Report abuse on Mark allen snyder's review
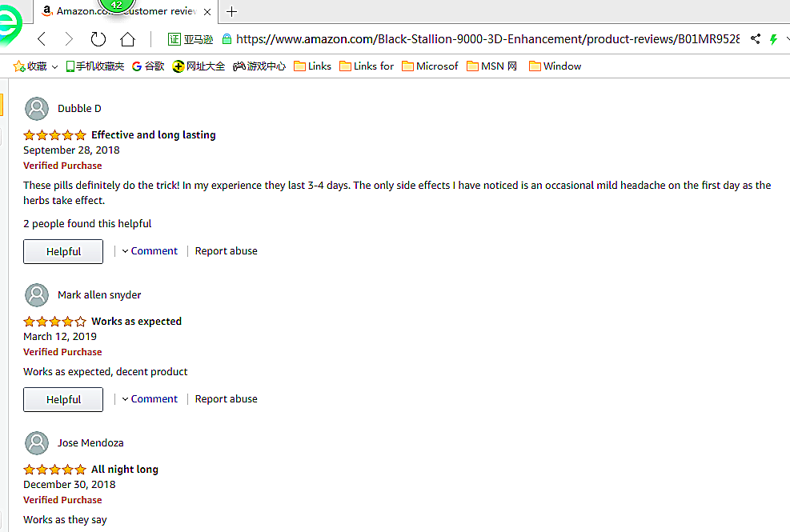Viewport: 790px width, 532px height. click(x=227, y=399)
